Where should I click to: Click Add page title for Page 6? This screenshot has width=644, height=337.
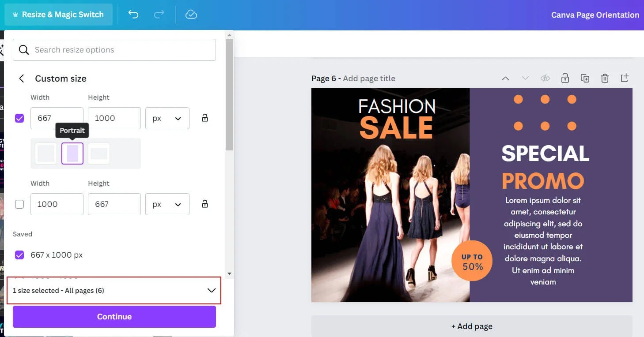coord(369,79)
